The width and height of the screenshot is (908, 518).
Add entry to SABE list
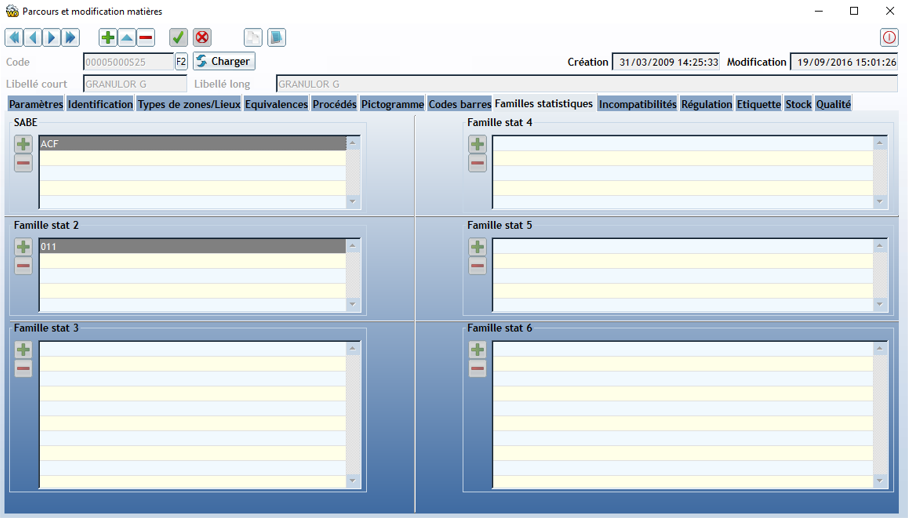(23, 144)
